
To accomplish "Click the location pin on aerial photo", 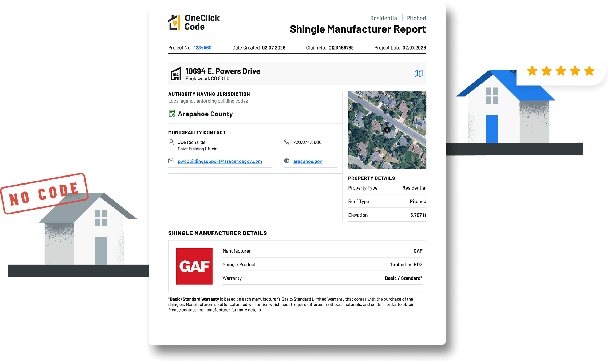I will click(387, 130).
